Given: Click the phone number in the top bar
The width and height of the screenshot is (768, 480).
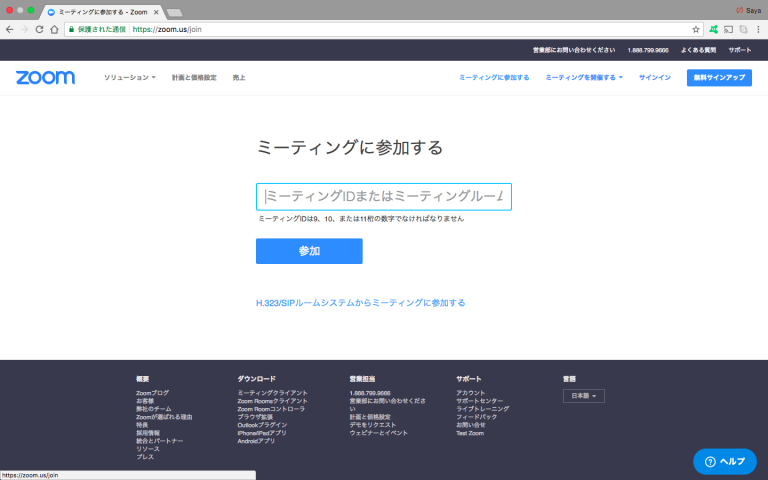Looking at the screenshot, I should tap(648, 50).
